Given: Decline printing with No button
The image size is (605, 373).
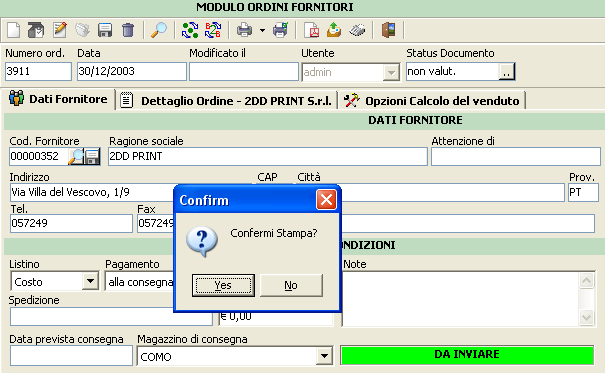Looking at the screenshot, I should click(x=291, y=285).
